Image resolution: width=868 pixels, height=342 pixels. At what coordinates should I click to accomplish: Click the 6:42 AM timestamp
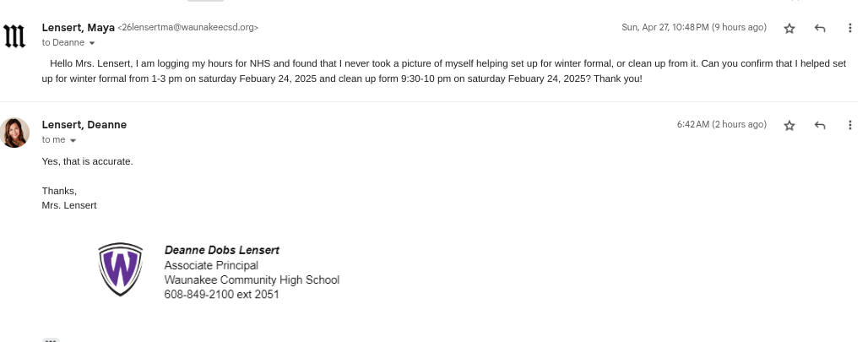(721, 125)
